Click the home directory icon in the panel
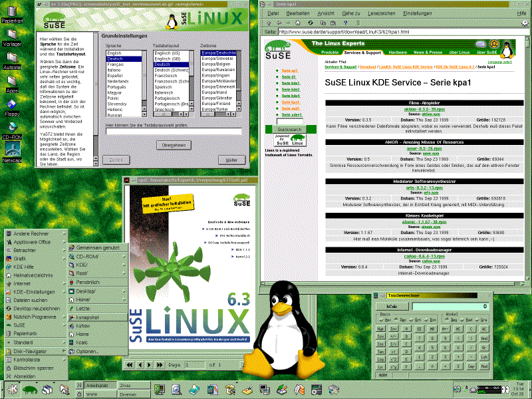The width and height of the screenshot is (532, 399). coord(65,389)
